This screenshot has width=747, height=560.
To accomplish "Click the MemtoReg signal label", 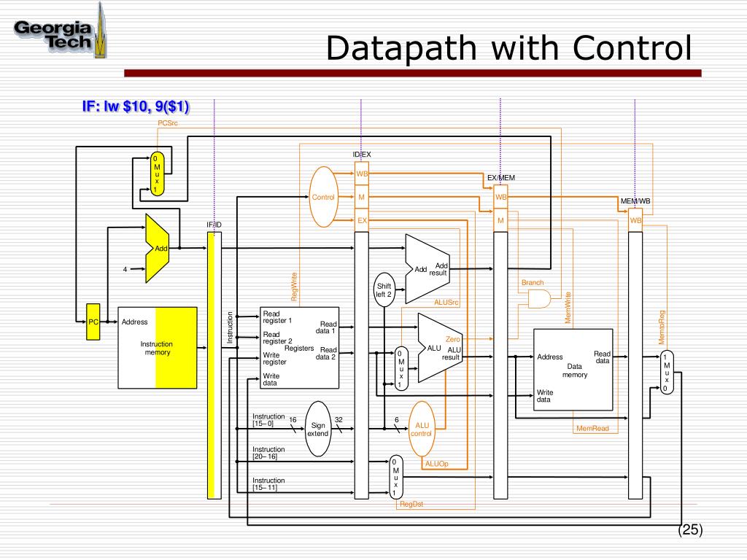I will [661, 327].
